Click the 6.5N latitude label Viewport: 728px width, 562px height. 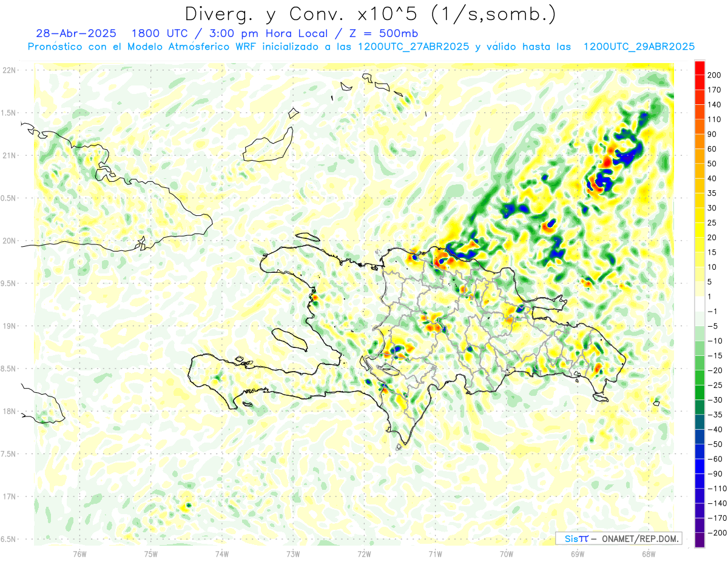pos(9,539)
